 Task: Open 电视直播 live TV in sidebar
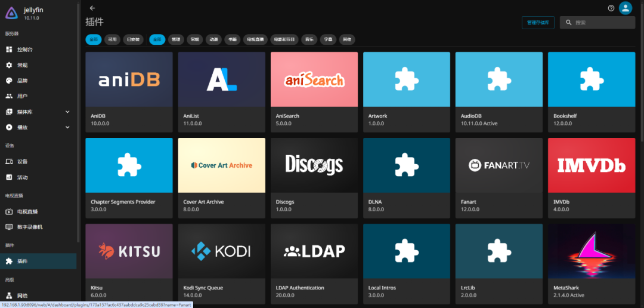point(38,211)
